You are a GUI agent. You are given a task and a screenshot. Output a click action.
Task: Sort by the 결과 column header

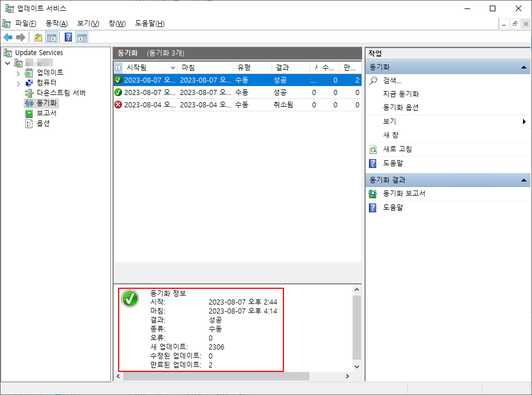tap(290, 68)
